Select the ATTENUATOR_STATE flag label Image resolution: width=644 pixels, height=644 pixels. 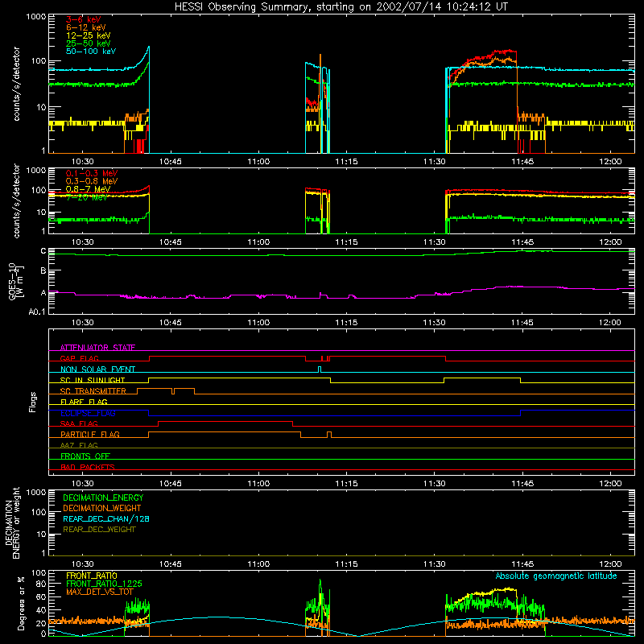tap(97, 348)
